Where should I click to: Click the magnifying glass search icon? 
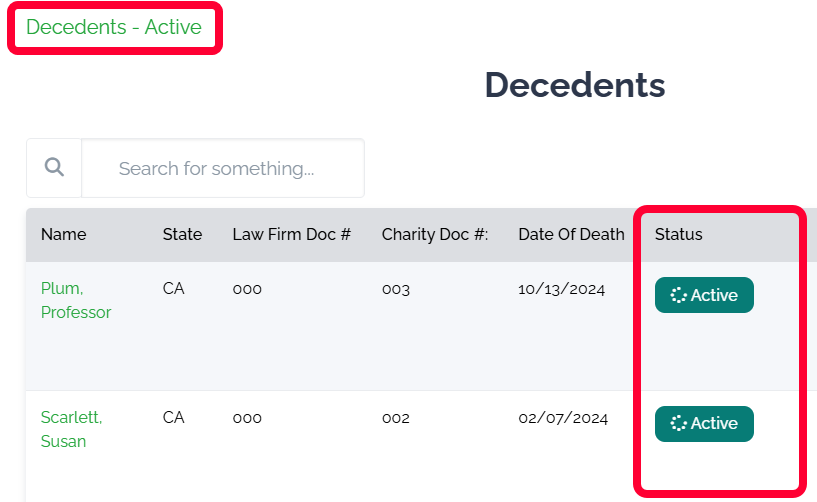click(54, 167)
